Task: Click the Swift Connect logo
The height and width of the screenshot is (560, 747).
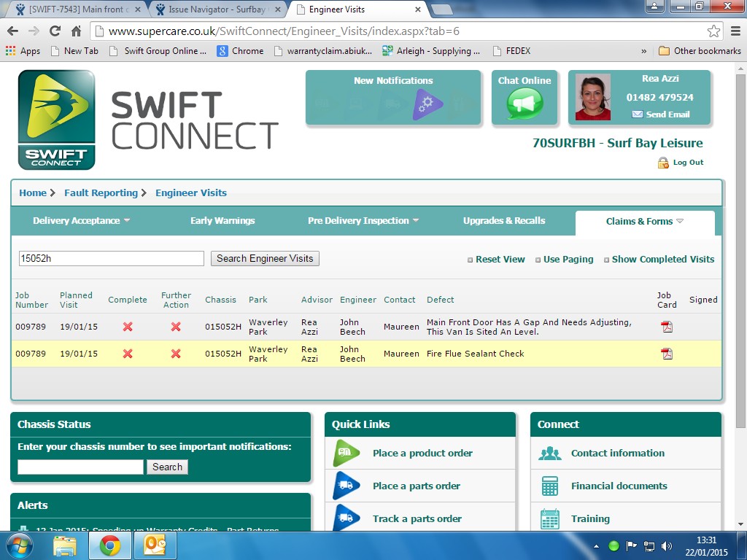Action: click(57, 120)
